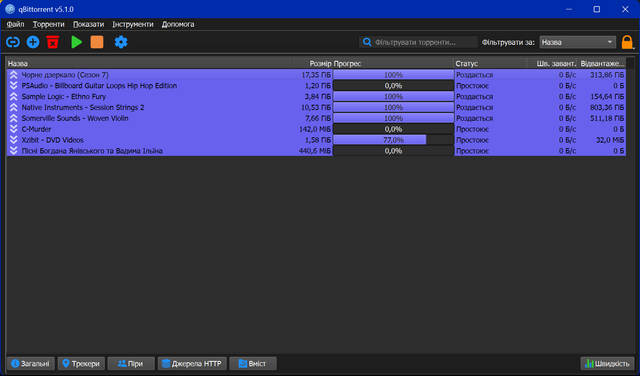The width and height of the screenshot is (640, 376).
Task: Open the Файл menu
Action: (15, 24)
